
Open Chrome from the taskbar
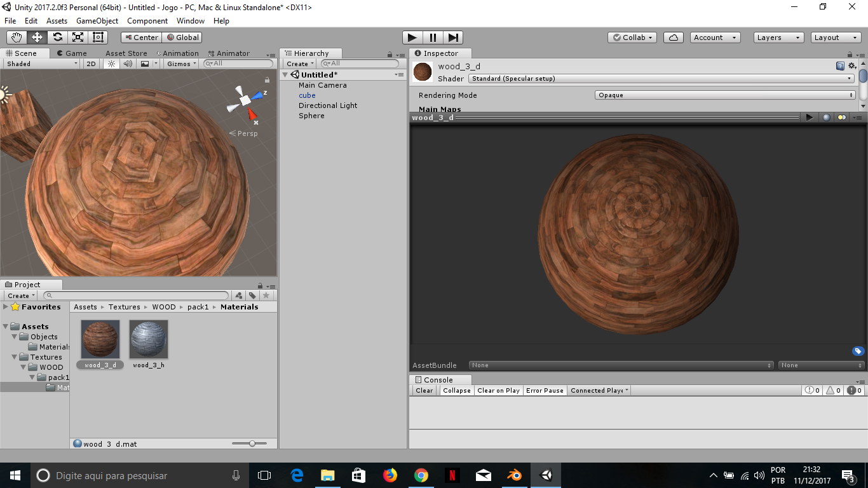[421, 475]
